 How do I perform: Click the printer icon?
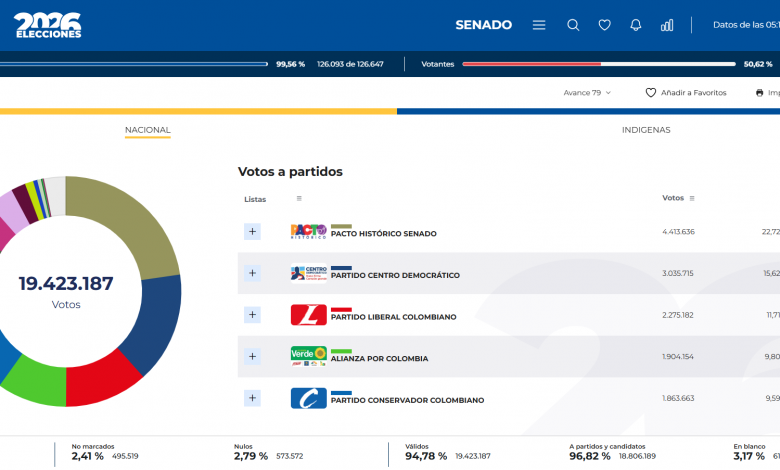point(760,92)
